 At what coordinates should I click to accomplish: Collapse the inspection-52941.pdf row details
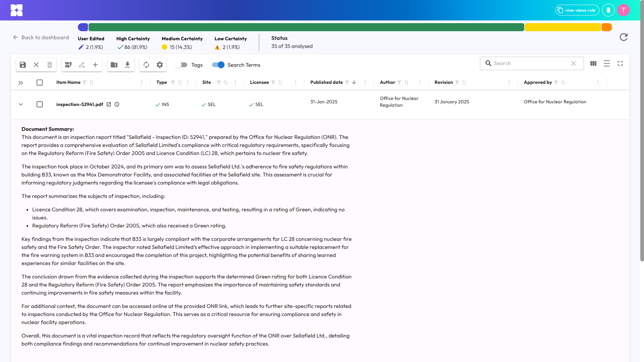21,104
